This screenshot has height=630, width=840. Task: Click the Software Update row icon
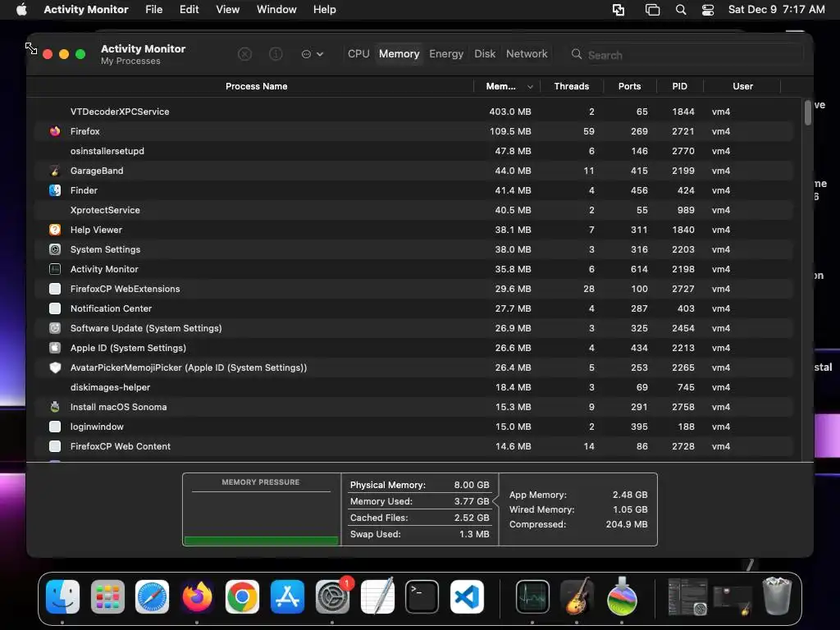(55, 328)
